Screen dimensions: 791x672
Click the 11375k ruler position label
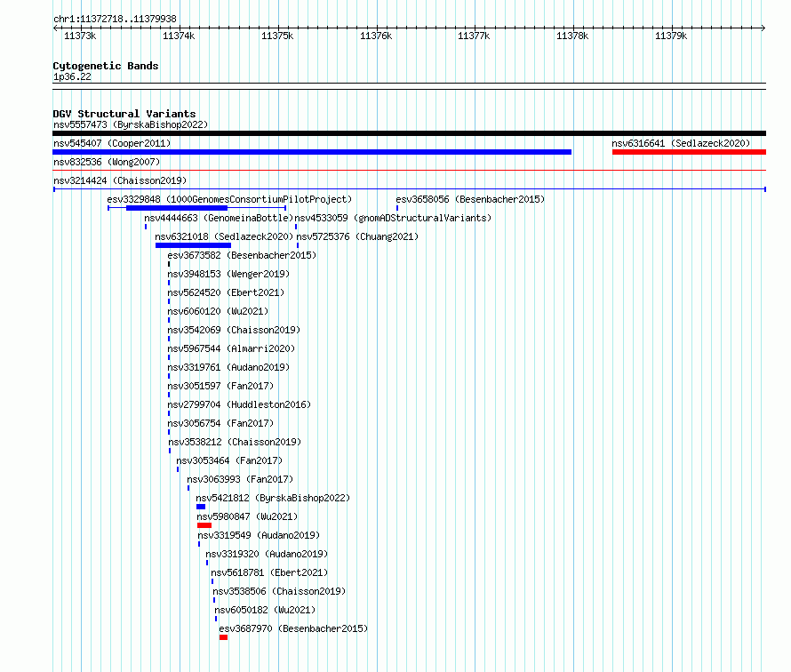click(x=277, y=36)
